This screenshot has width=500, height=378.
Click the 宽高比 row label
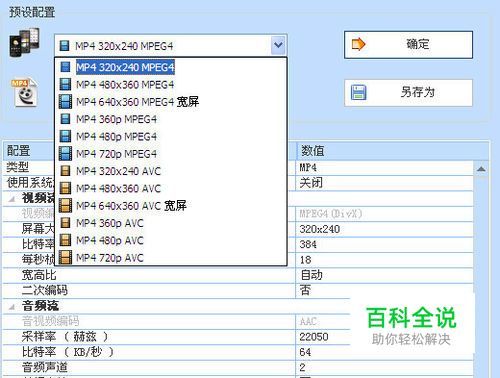pyautogui.click(x=39, y=275)
